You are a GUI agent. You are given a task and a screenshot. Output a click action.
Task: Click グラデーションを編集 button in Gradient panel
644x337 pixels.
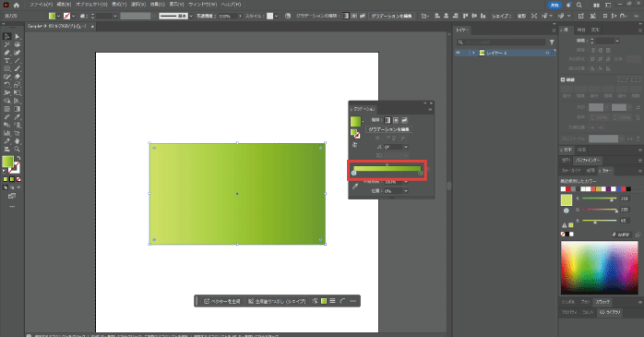click(x=389, y=129)
